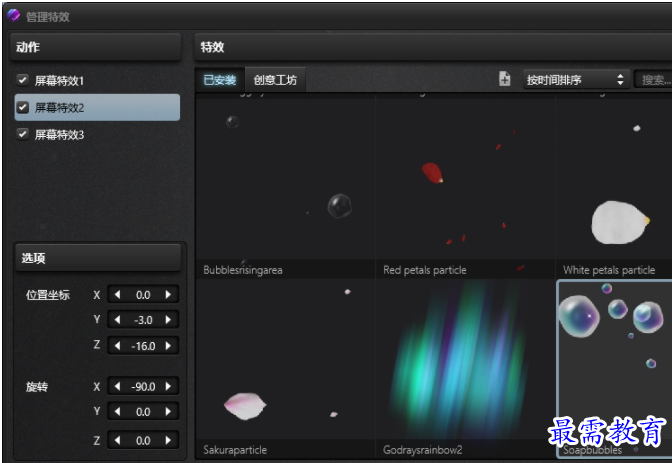The height and width of the screenshot is (463, 672).
Task: Click the purple app logo icon
Action: click(14, 16)
